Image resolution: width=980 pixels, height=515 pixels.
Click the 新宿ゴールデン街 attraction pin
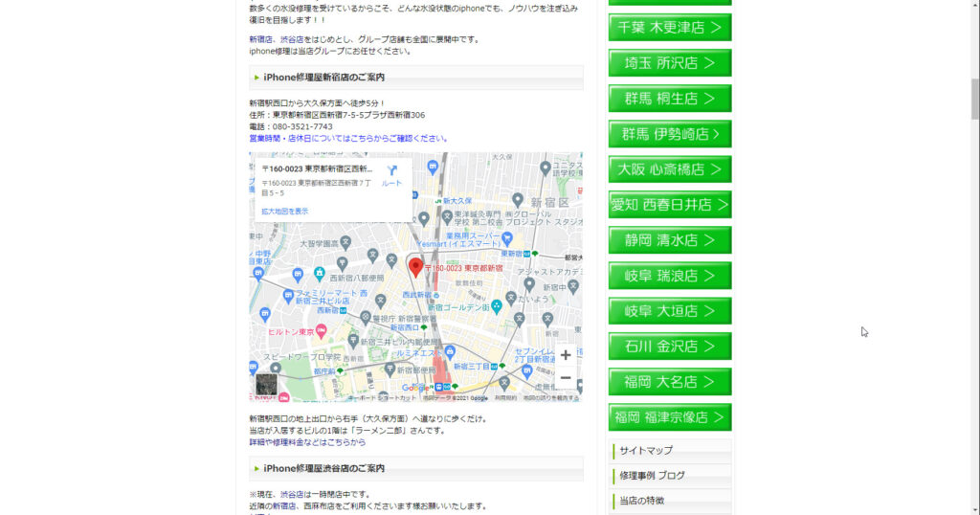click(x=497, y=306)
